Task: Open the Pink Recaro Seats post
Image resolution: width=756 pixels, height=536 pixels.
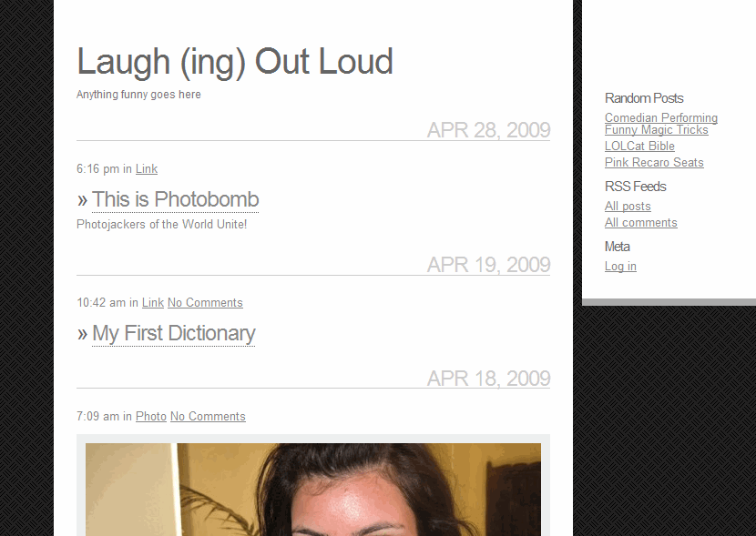Action: 654,162
